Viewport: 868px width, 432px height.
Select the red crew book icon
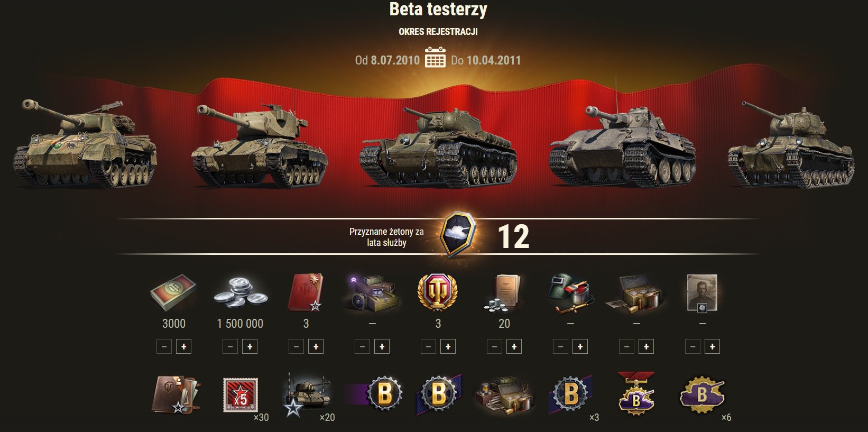pyautogui.click(x=305, y=292)
